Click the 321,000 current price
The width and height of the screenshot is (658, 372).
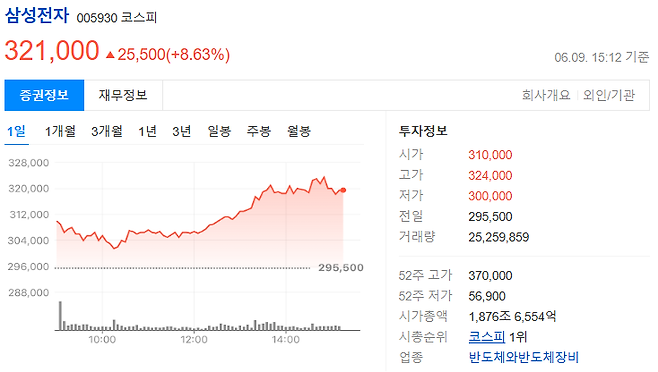(52, 51)
